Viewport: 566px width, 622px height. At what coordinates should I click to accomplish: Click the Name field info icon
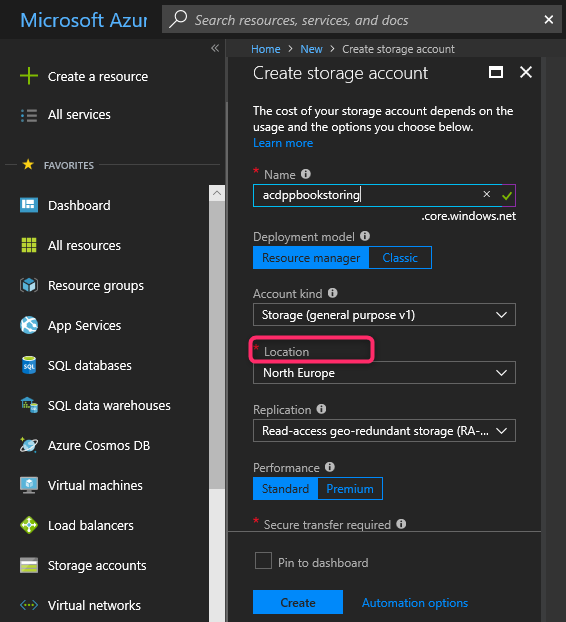coord(306,174)
